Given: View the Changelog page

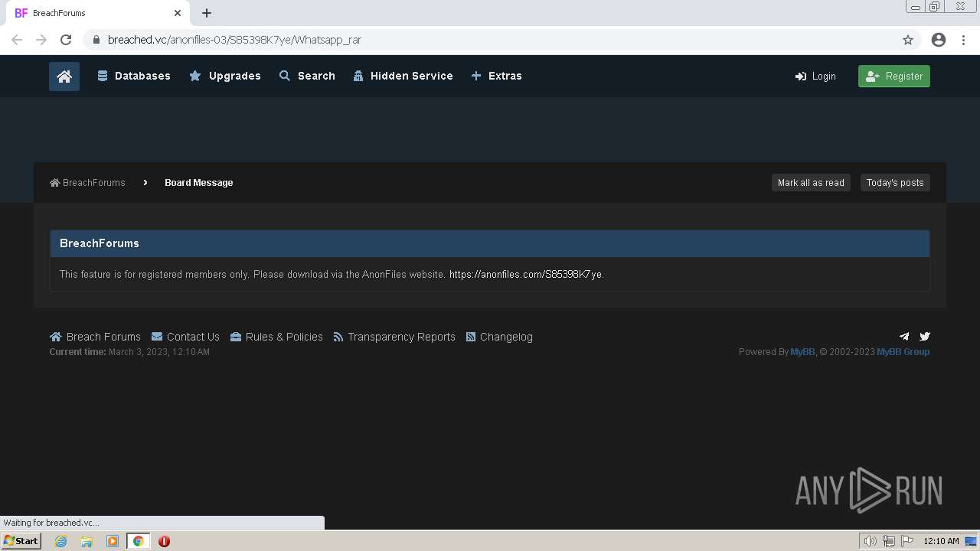Looking at the screenshot, I should (x=499, y=337).
